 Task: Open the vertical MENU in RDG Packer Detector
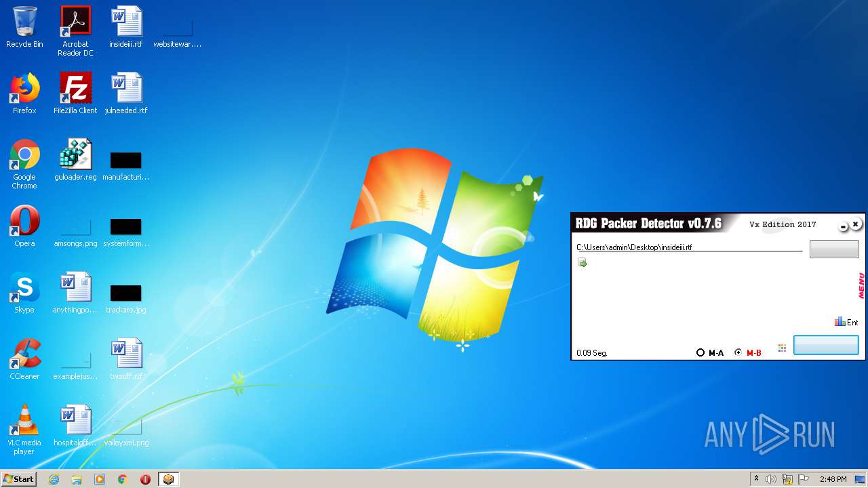tap(861, 286)
